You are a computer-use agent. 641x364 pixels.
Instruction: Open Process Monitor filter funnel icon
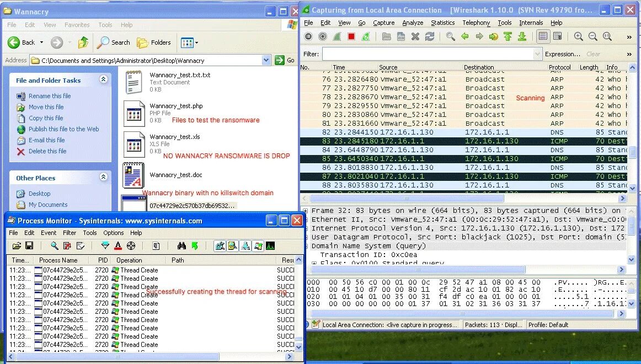[105, 245]
